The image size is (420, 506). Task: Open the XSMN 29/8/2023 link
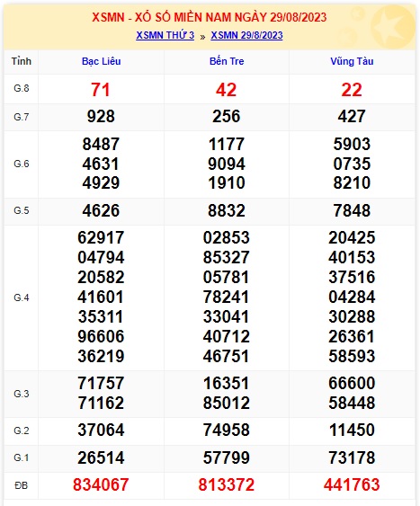246,35
